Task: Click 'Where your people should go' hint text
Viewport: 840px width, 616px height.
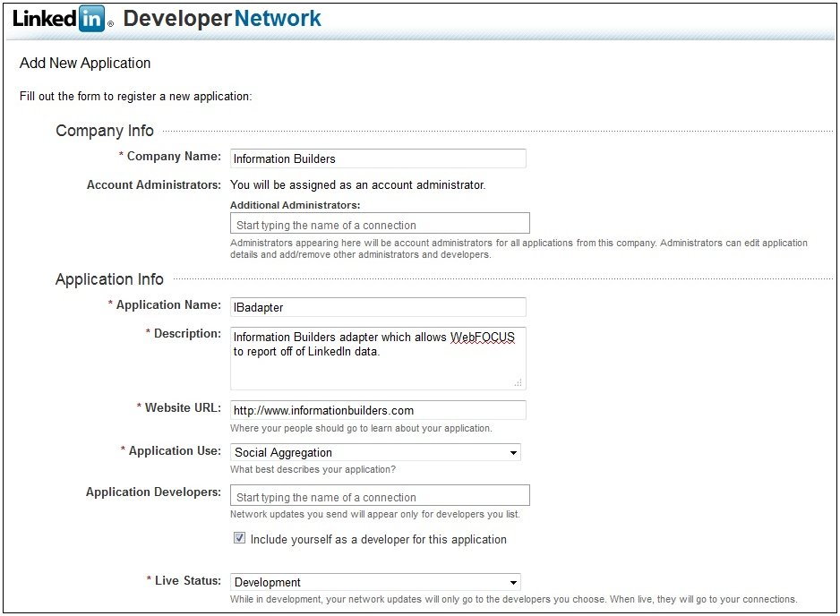Action: tap(361, 428)
